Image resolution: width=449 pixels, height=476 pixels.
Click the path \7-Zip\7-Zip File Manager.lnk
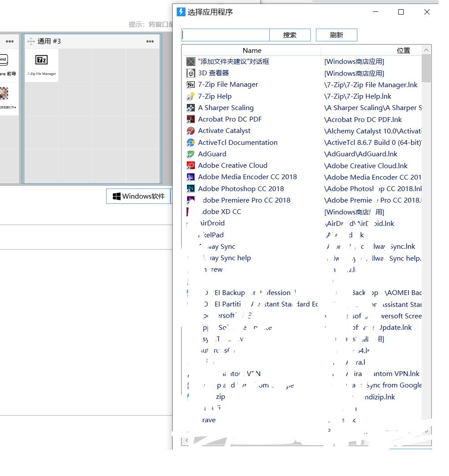(x=371, y=85)
